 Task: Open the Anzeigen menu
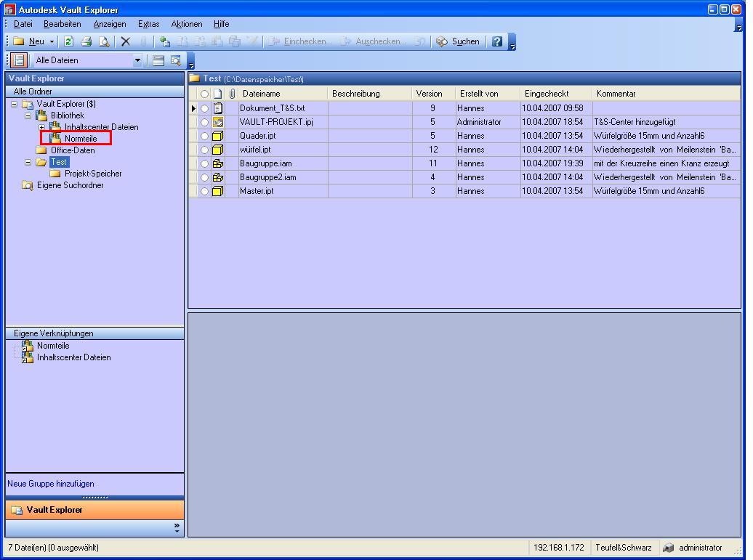110,24
